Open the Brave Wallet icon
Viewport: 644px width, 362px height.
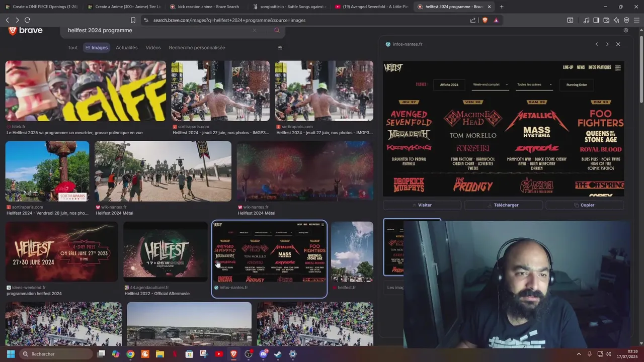606,20
